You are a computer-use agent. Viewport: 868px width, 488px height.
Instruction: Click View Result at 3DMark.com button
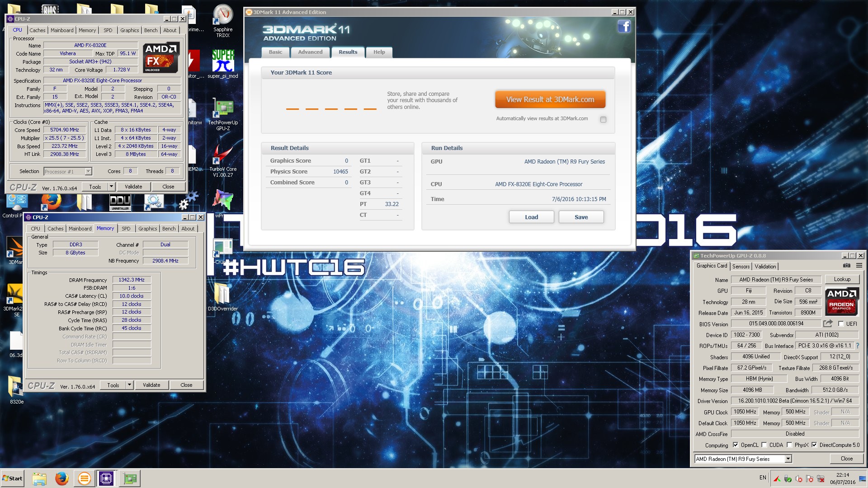click(550, 99)
